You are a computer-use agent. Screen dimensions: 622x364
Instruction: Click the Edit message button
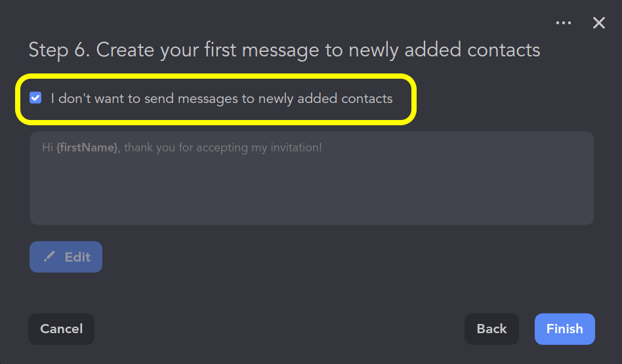click(66, 257)
